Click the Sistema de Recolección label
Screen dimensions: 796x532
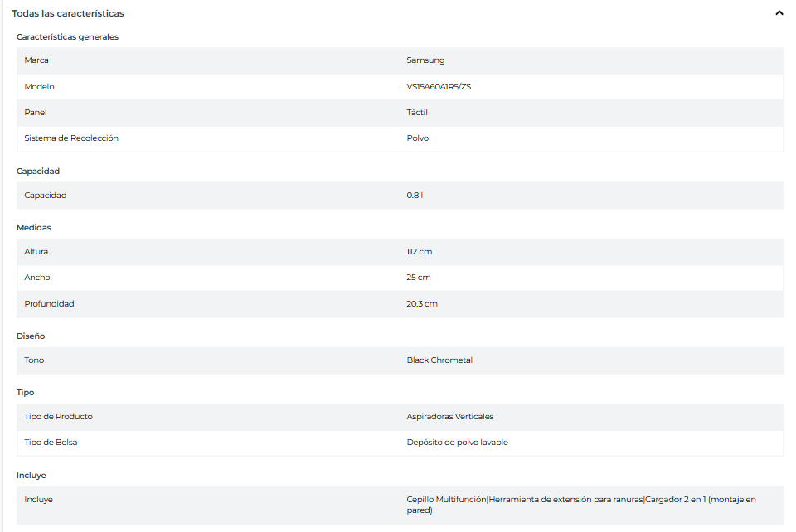point(71,138)
